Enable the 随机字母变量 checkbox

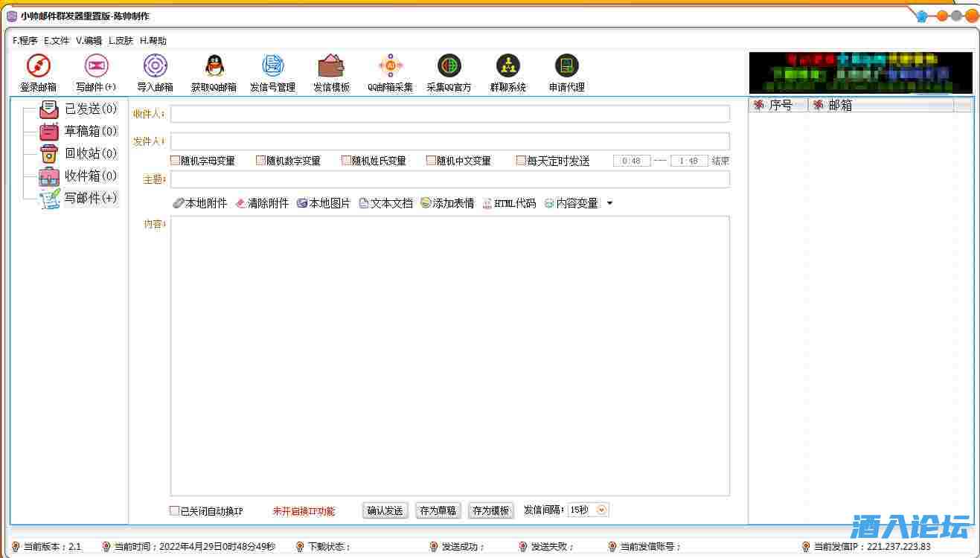click(175, 159)
